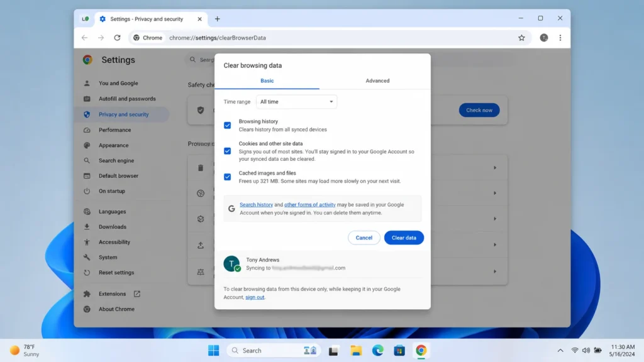Expand the fifth privacy row arrow
Viewport: 644px width, 362px height.
click(x=495, y=271)
